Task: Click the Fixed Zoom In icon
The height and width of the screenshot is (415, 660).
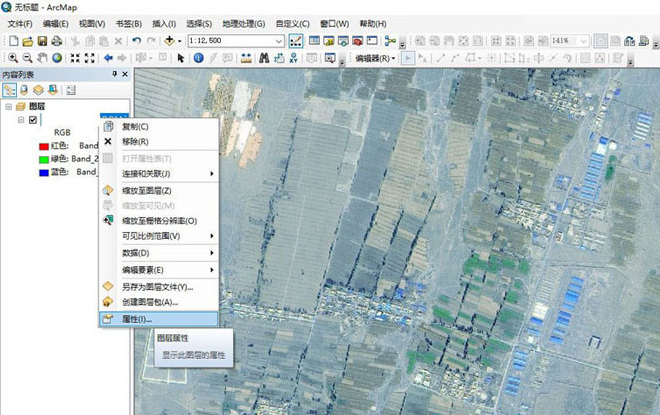Action: pos(75,58)
